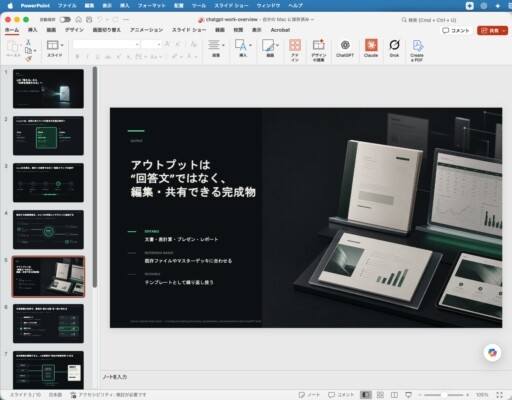Switch to Normal view in status bar

pos(366,395)
